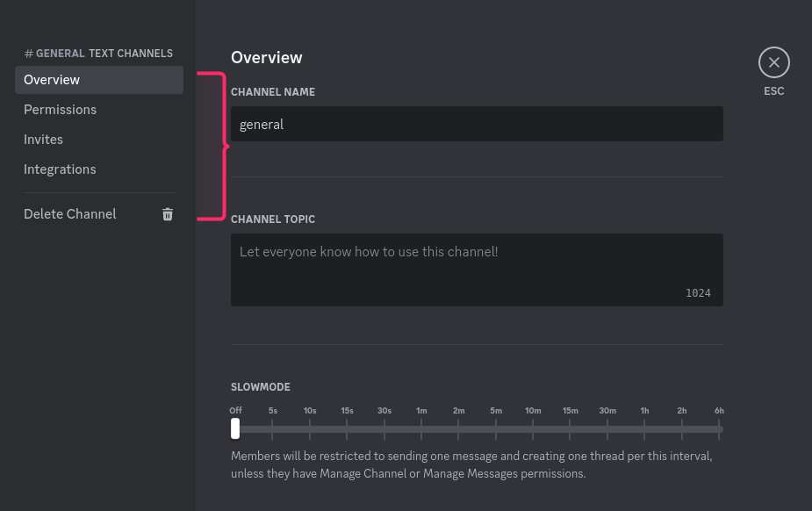Select the 1m slowmode mark
This screenshot has width=812, height=511.
click(421, 428)
